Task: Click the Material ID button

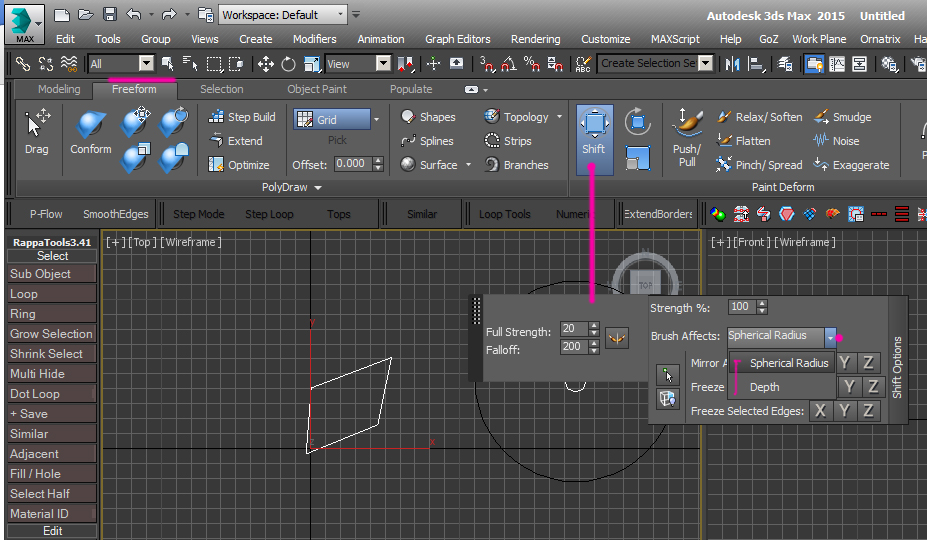Action: tap(52, 514)
